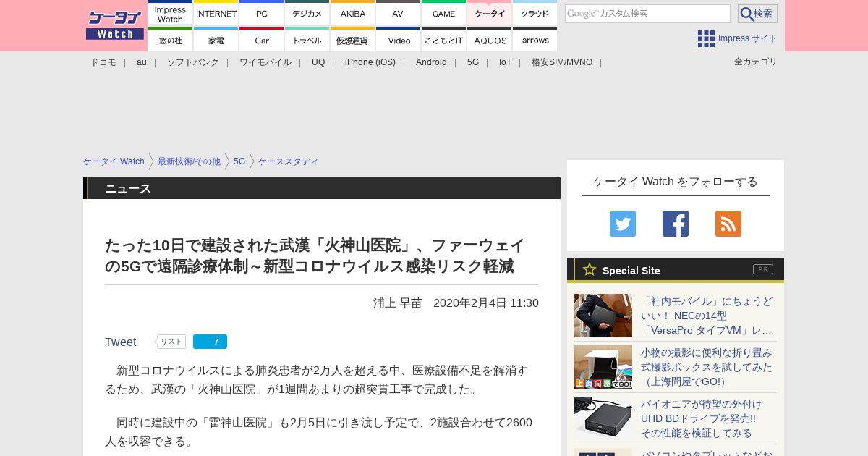
Task: Go to the Android category
Action: [x=431, y=62]
